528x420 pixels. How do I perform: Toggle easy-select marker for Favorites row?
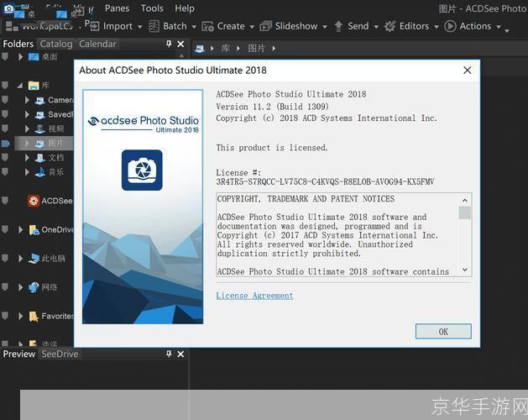(x=5, y=316)
